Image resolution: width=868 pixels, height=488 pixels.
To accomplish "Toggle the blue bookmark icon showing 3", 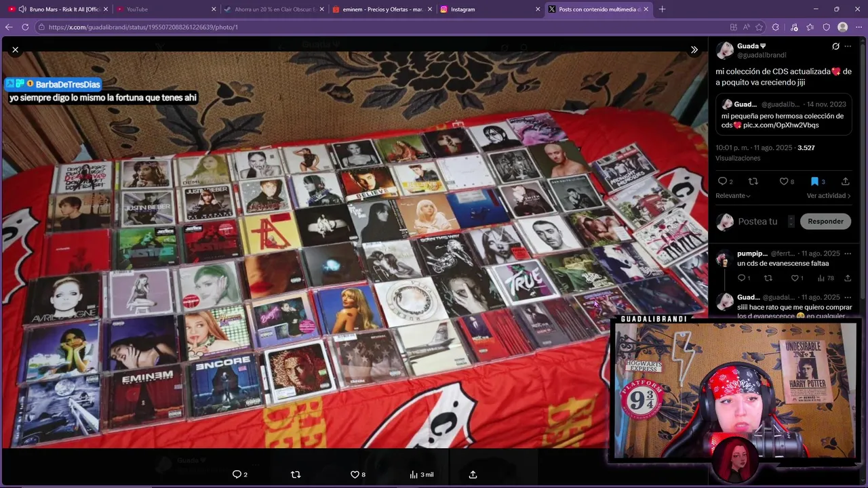I will [814, 181].
